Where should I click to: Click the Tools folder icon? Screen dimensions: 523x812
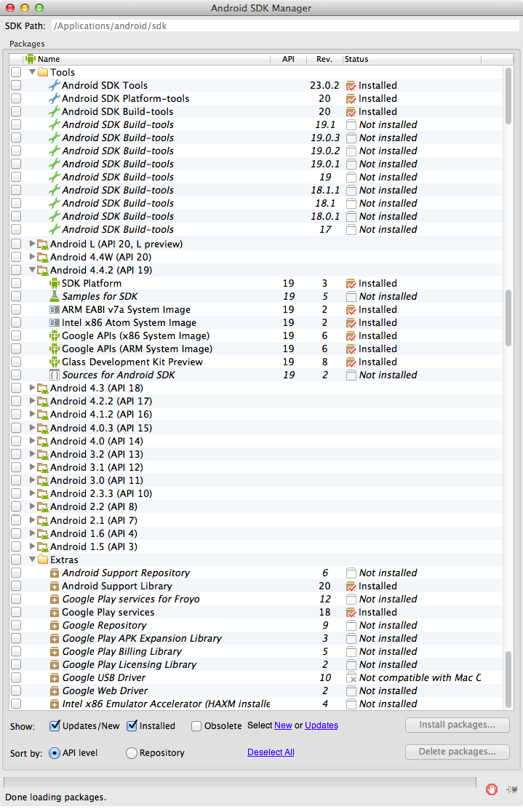point(43,72)
